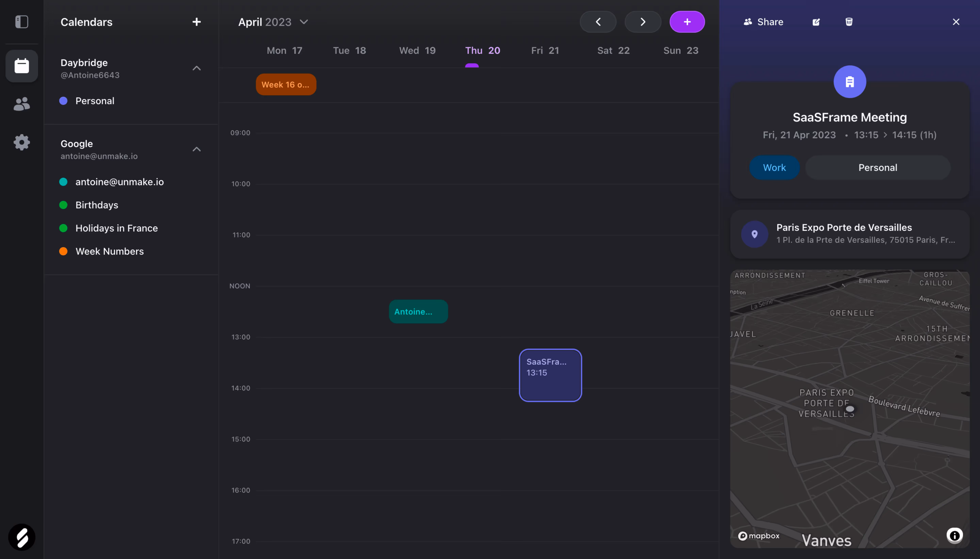Add a new calendar with plus icon

(x=197, y=22)
